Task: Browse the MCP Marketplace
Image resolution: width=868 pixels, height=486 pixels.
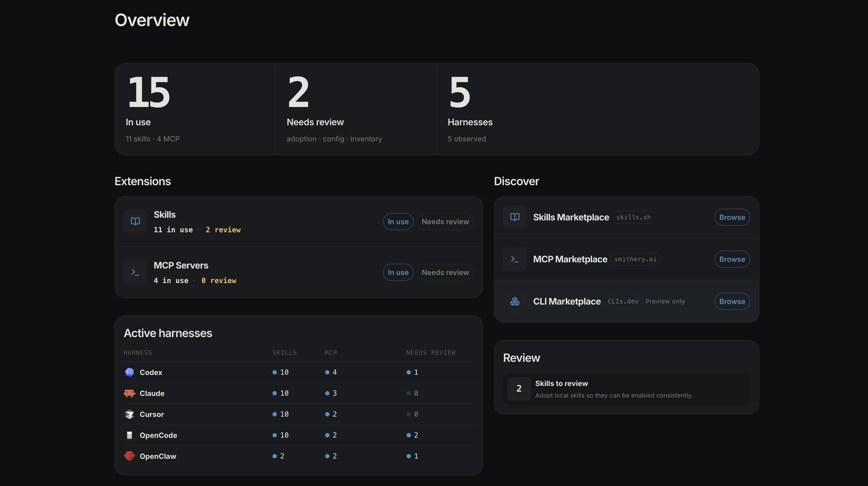Action: (732, 259)
